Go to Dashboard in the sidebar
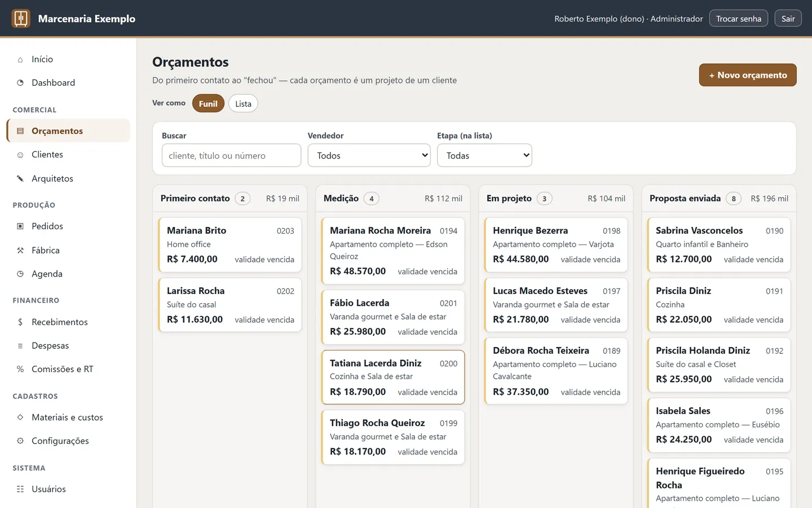 (x=68, y=83)
